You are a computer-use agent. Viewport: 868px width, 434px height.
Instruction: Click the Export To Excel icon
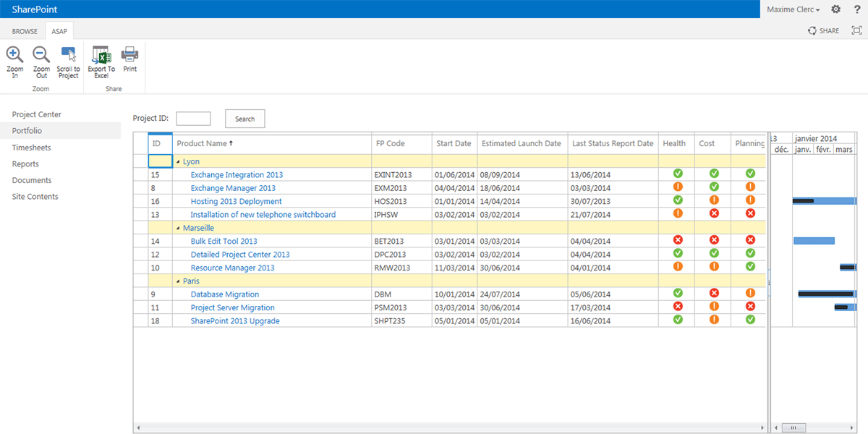(x=101, y=54)
